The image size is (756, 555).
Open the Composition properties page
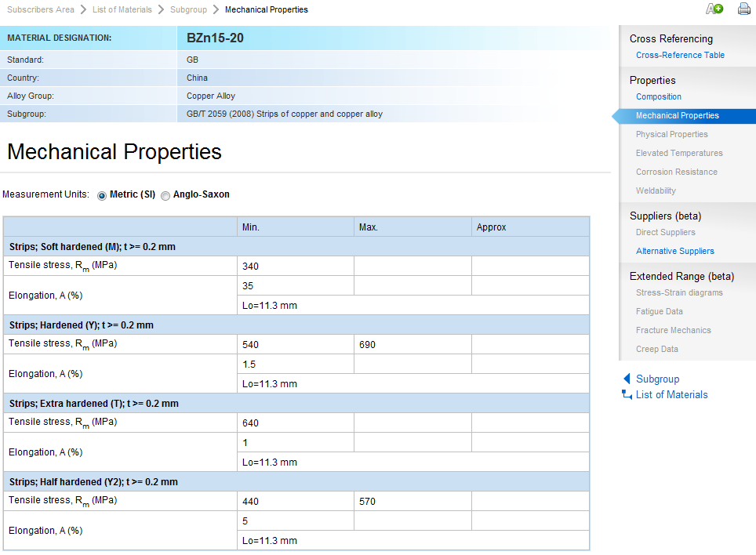pos(658,96)
